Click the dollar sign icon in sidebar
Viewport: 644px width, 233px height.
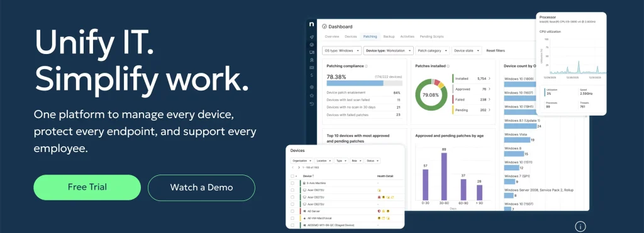tap(312, 75)
